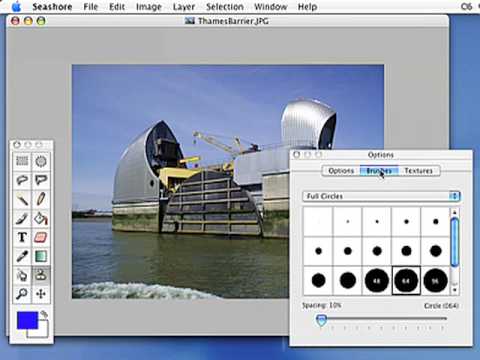Choose the first brush in middle row
Image resolution: width=480 pixels, height=360 pixels.
click(x=318, y=251)
